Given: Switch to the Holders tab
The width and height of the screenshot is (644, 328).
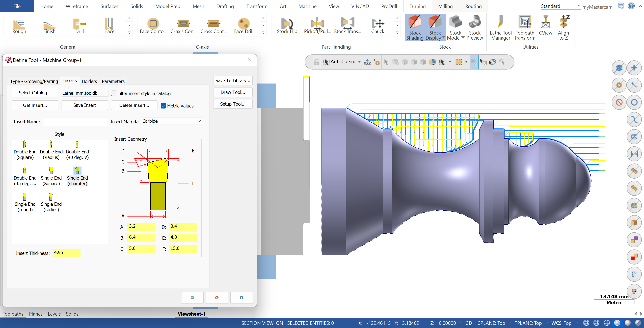Looking at the screenshot, I should tap(89, 81).
